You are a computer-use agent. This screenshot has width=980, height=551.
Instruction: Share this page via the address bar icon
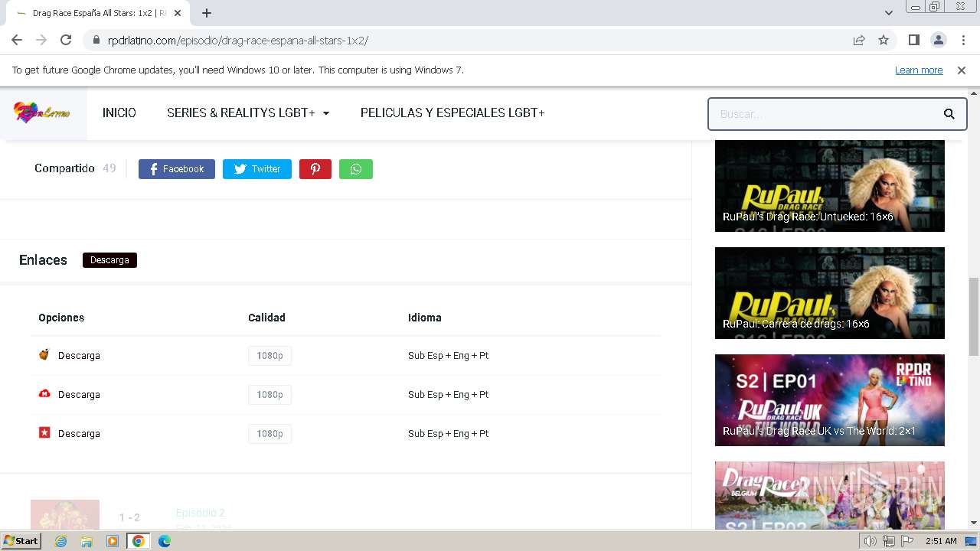[x=859, y=40]
